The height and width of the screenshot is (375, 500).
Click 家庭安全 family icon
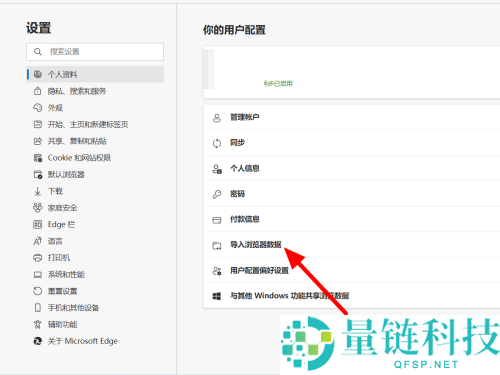tap(38, 208)
